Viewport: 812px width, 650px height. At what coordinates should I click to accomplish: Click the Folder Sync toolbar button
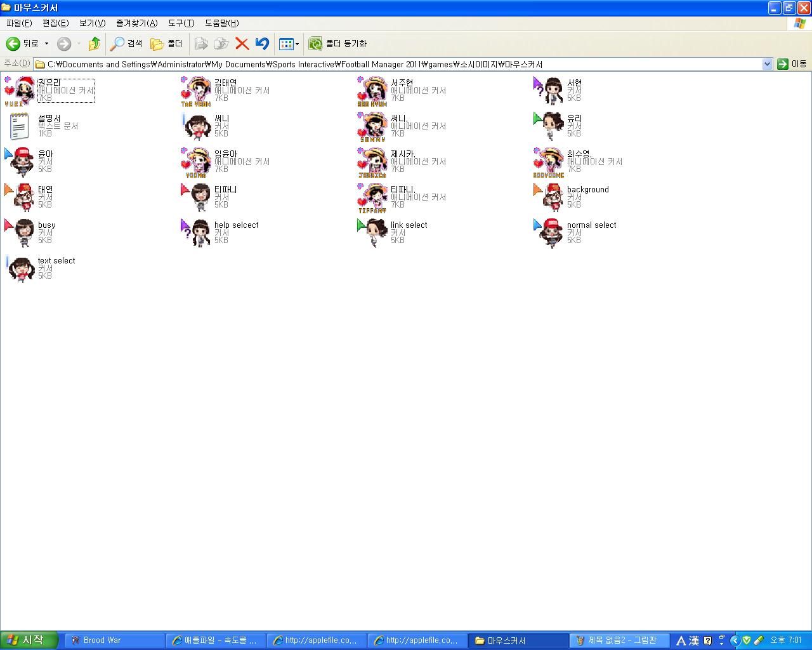click(337, 44)
